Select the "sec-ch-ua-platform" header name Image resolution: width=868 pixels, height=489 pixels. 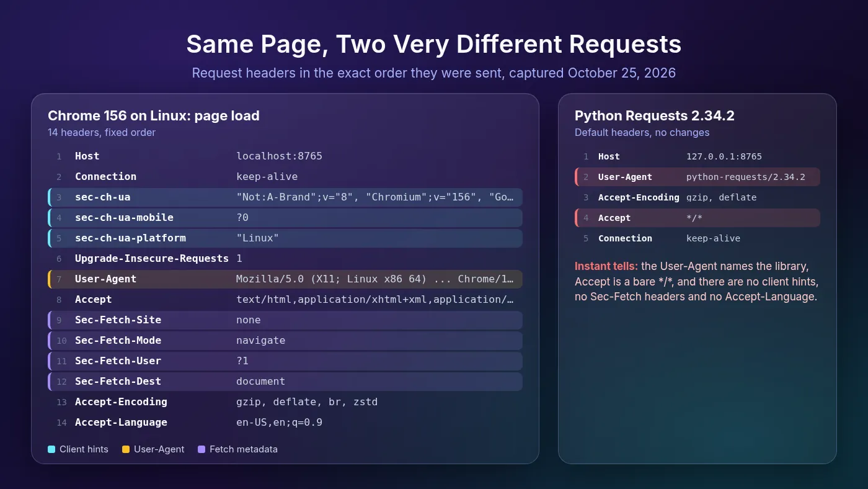[x=130, y=238]
